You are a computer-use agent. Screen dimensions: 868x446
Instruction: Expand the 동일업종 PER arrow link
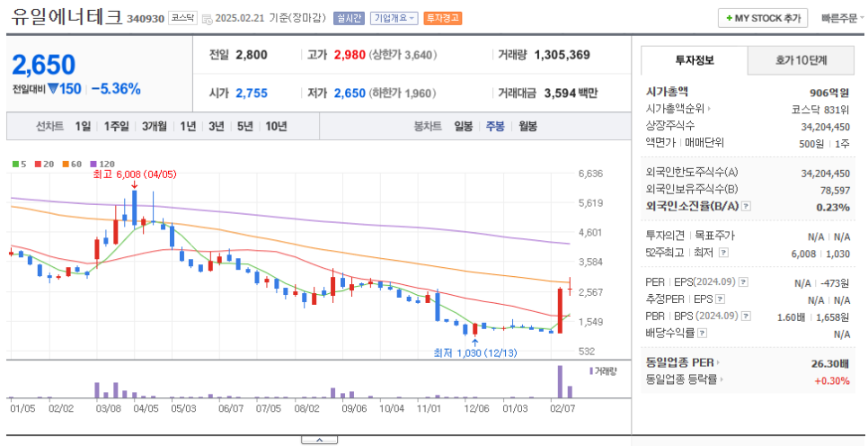(717, 363)
